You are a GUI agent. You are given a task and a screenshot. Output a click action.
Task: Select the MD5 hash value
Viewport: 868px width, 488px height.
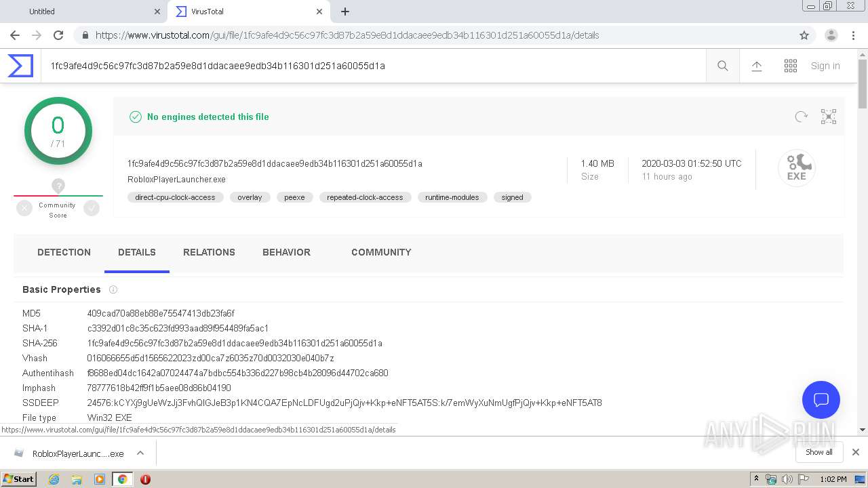click(x=161, y=313)
